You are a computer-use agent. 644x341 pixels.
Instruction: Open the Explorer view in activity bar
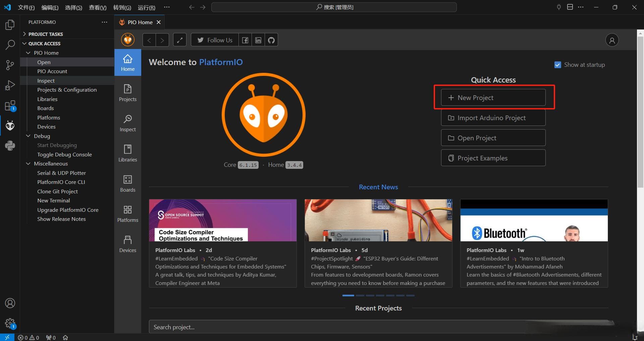click(10, 25)
